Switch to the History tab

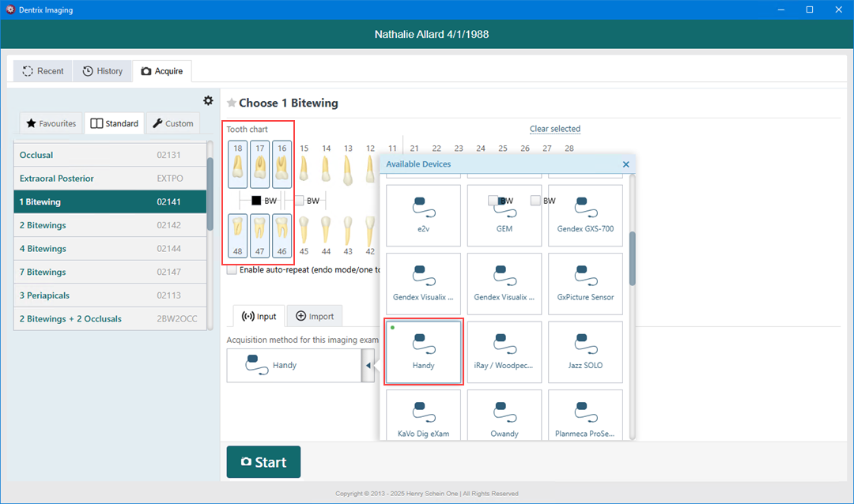[103, 71]
